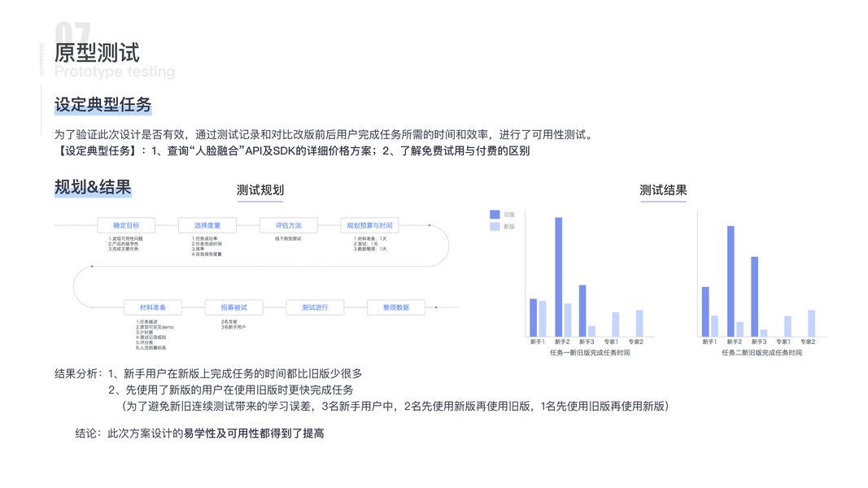Click the 结果分析 line about 新手用户在新版上
The width and height of the screenshot is (868, 488).
tap(208, 373)
